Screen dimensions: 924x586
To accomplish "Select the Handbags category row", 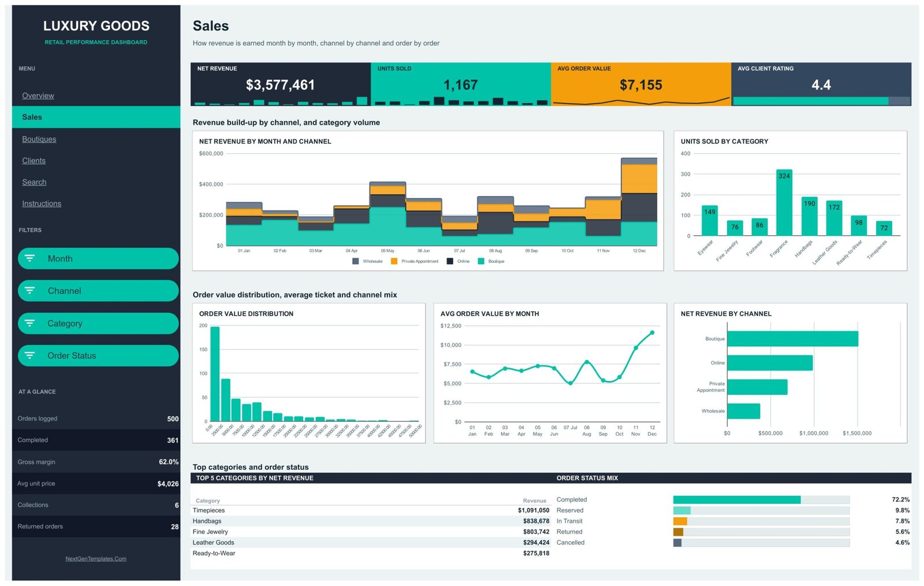I will (371, 521).
